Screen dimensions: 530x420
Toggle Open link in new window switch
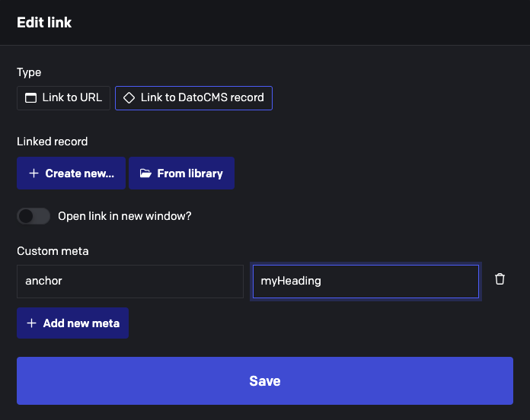click(x=34, y=216)
